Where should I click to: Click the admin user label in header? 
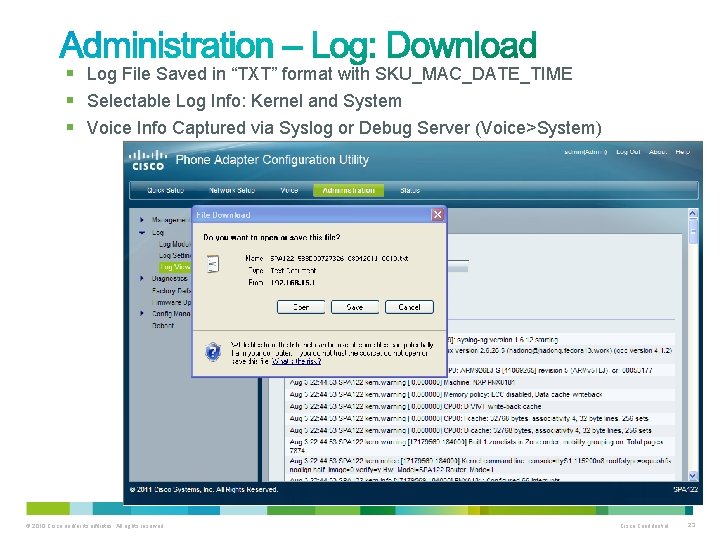click(585, 152)
